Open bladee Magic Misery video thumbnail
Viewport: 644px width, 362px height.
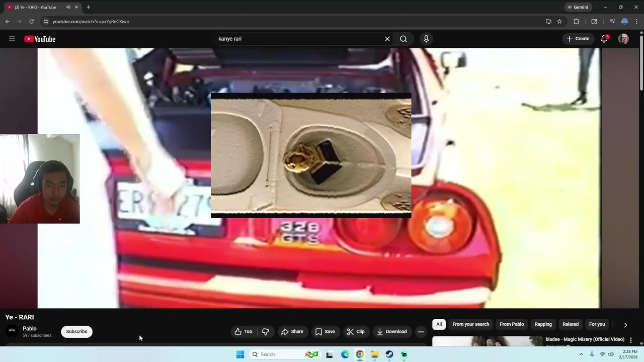pyautogui.click(x=488, y=341)
